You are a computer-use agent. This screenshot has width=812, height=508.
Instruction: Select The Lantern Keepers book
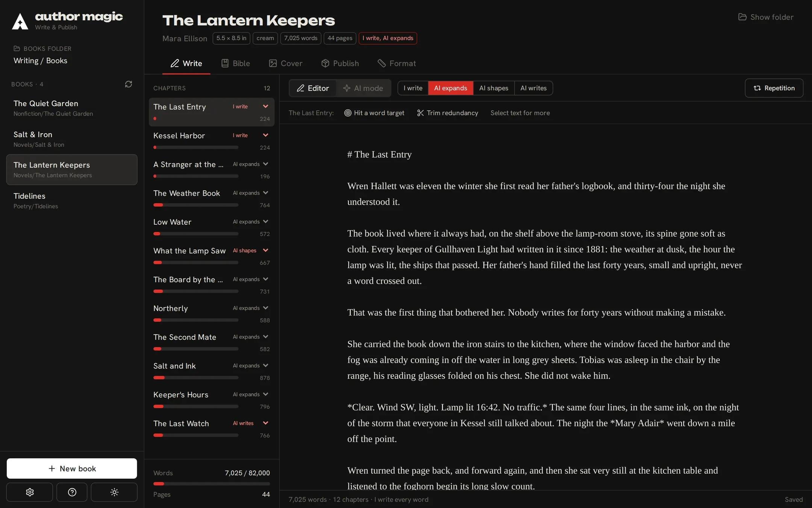click(72, 170)
